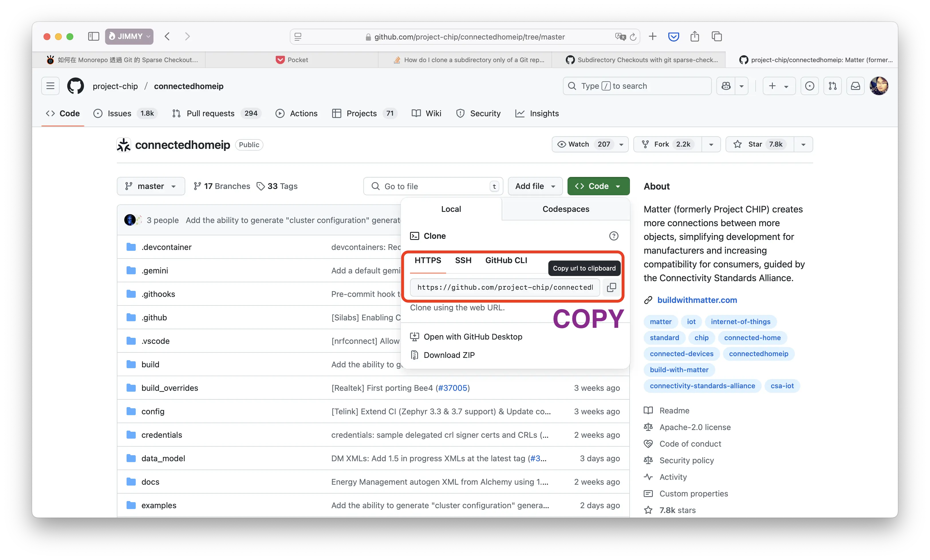Open the project-chip organization link
Screen dimensions: 930x560
click(115, 86)
